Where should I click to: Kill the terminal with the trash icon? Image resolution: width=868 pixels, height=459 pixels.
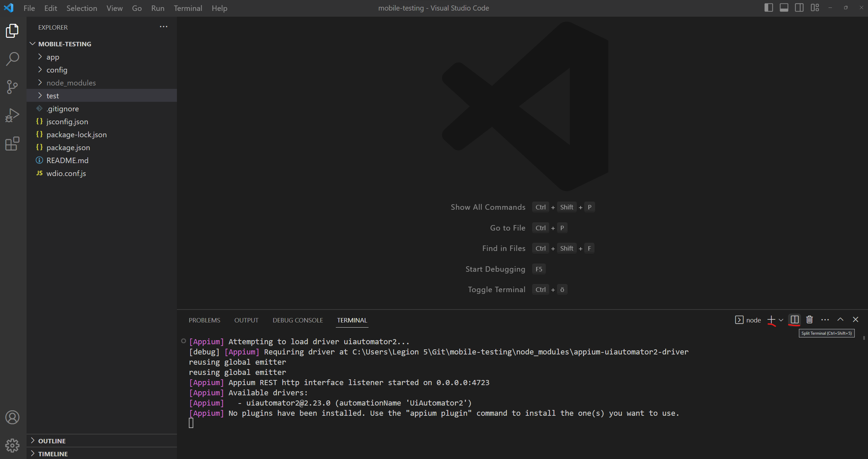(x=809, y=320)
